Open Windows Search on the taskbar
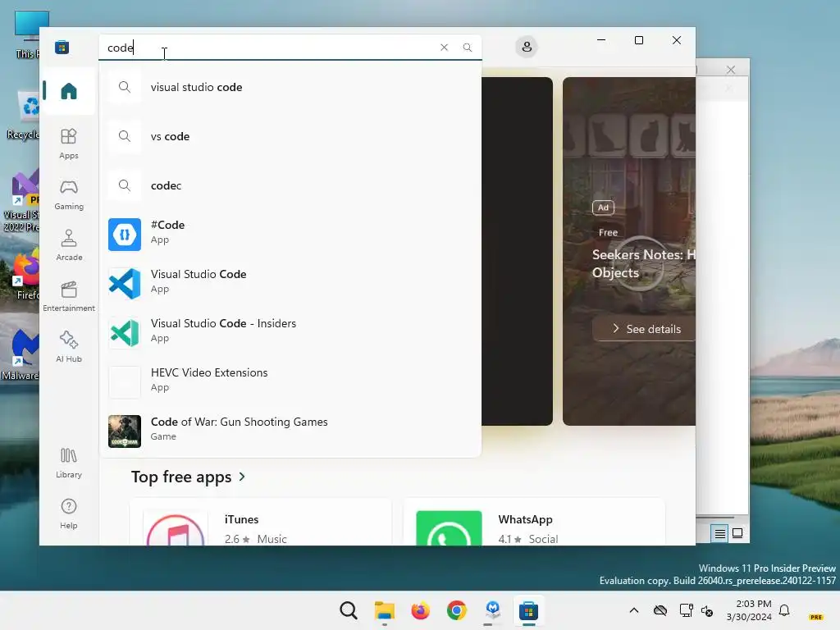The height and width of the screenshot is (630, 840). point(348,610)
